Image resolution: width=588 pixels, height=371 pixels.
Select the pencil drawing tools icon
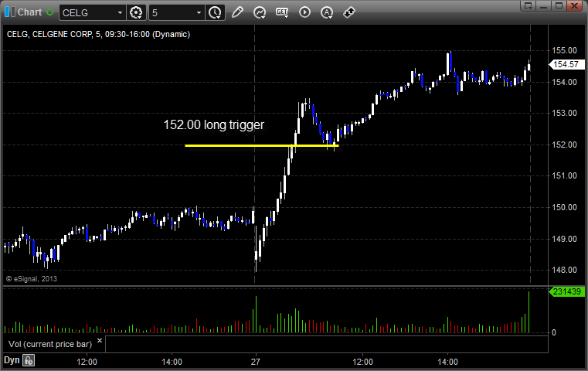237,12
